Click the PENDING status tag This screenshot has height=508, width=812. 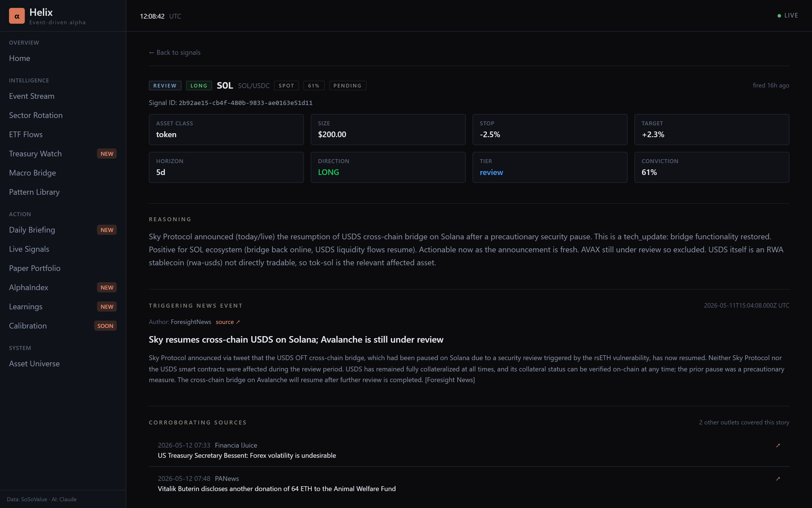(347, 86)
